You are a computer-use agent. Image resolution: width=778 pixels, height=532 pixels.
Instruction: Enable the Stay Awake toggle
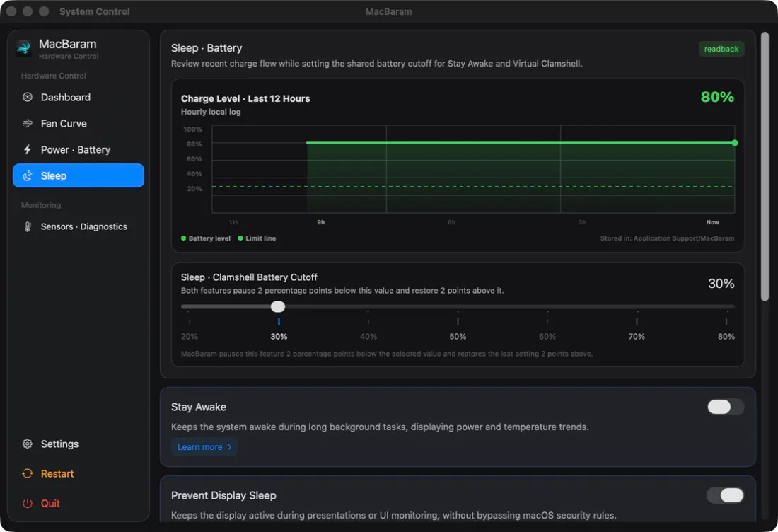tap(726, 407)
